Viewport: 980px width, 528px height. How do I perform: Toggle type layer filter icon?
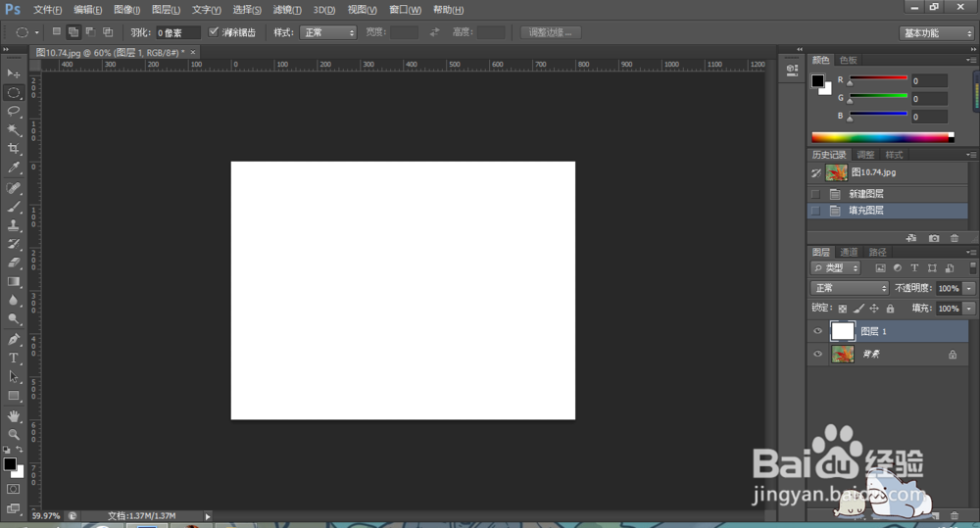point(914,268)
